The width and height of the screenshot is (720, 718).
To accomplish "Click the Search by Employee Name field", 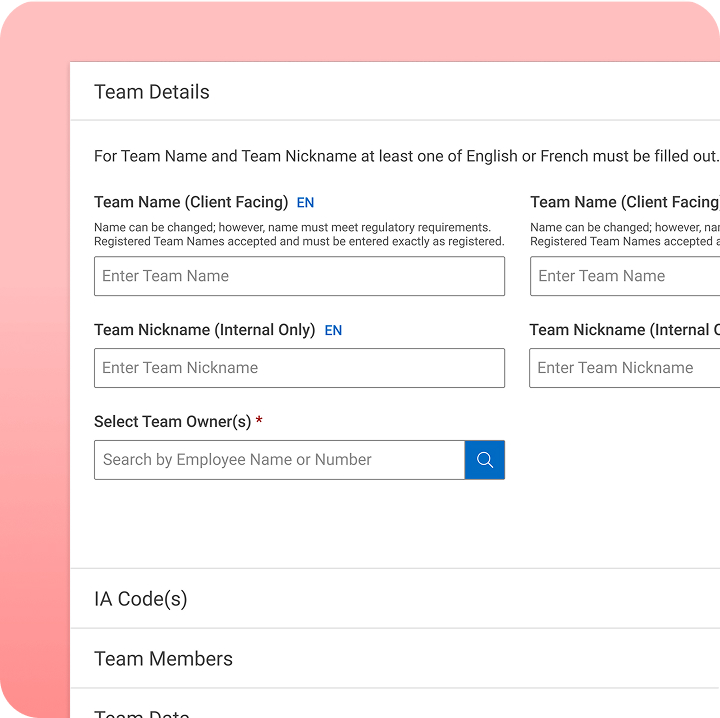I will coord(279,460).
